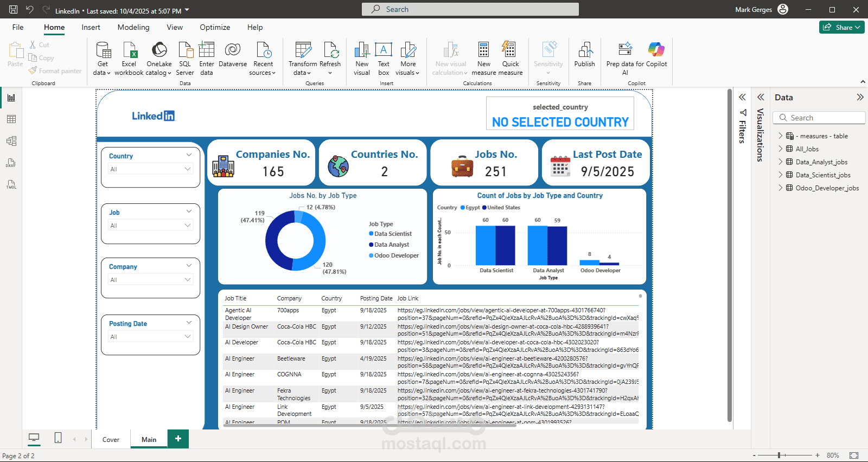868x462 pixels.
Task: Add a new page with plus button
Action: [178, 439]
